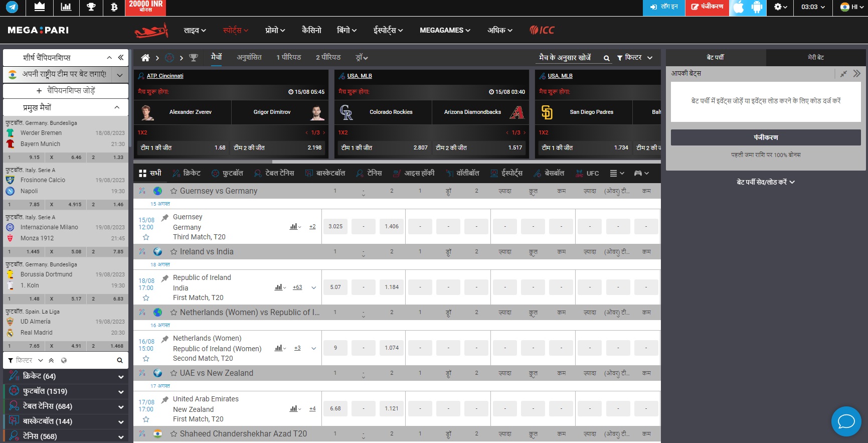Show all sports with the सभी tab
Screen dimensions: 868x443
click(x=150, y=173)
